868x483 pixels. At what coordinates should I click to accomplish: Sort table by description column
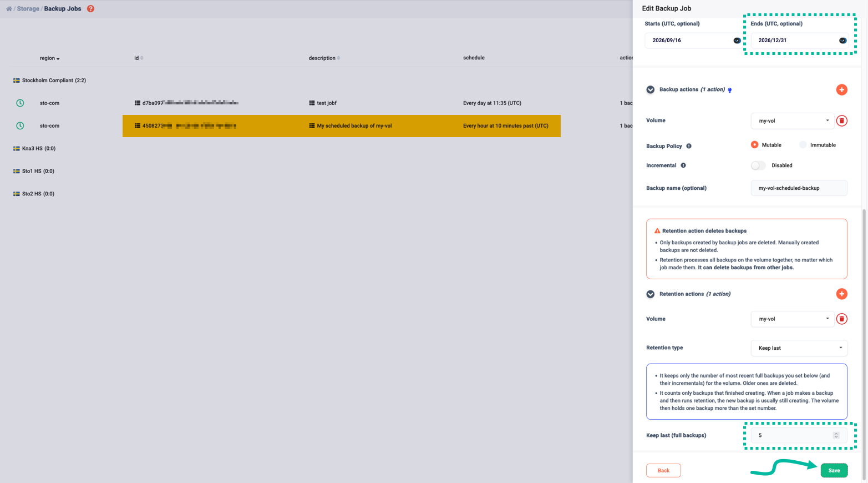click(x=324, y=58)
